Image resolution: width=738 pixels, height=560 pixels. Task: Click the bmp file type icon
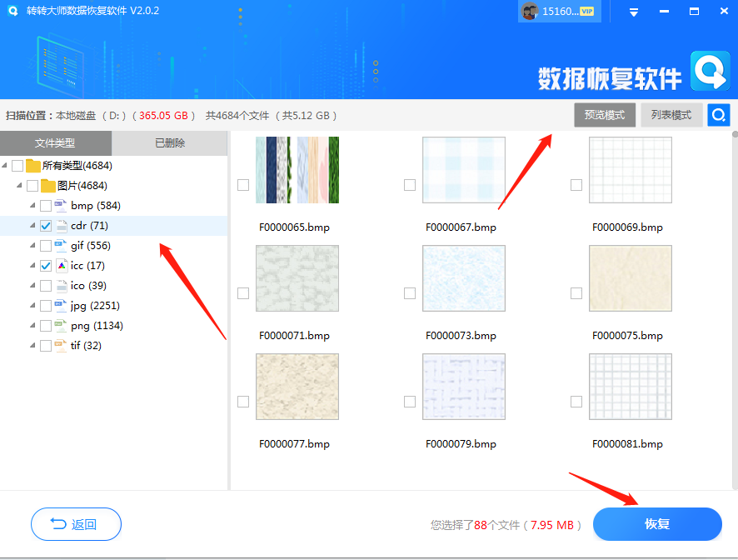62,206
